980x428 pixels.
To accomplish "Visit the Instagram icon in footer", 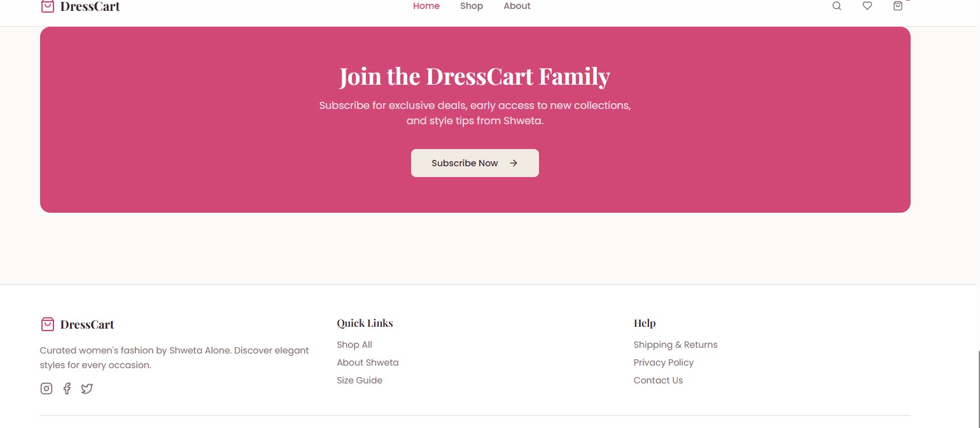I will click(x=46, y=389).
